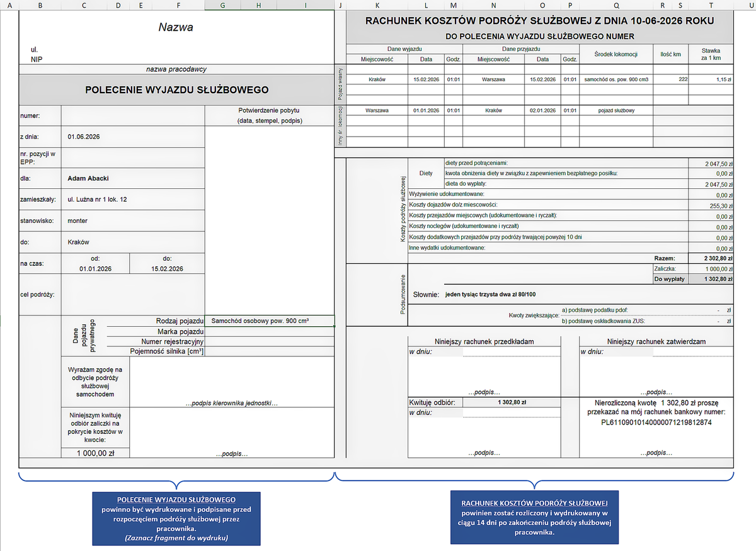Click the Zaliczka 1 000,00 zł value

pyautogui.click(x=711, y=268)
